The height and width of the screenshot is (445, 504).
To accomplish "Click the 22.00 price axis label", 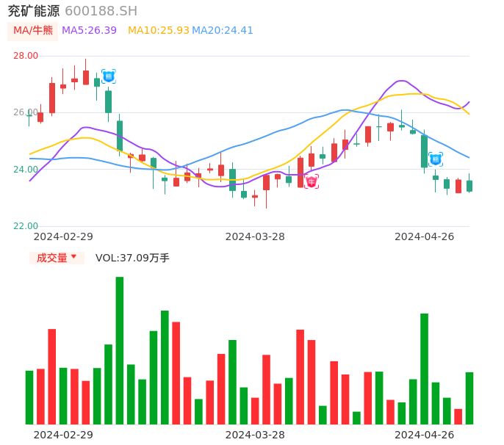I will click(26, 226).
